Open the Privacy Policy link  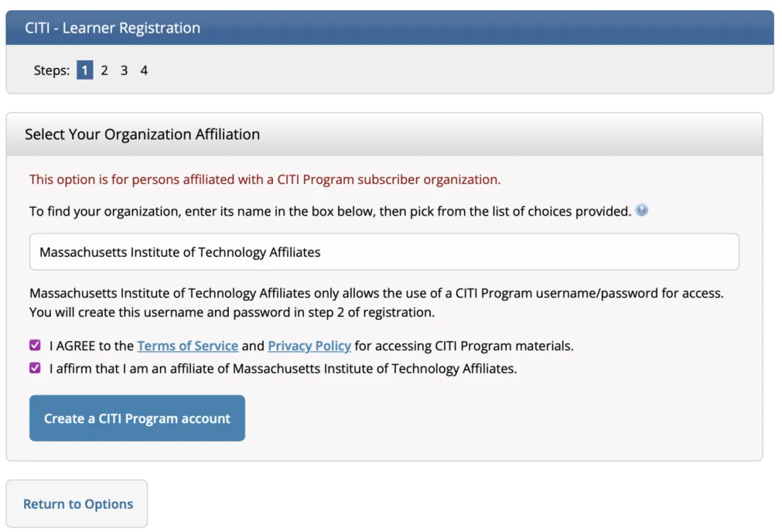309,345
